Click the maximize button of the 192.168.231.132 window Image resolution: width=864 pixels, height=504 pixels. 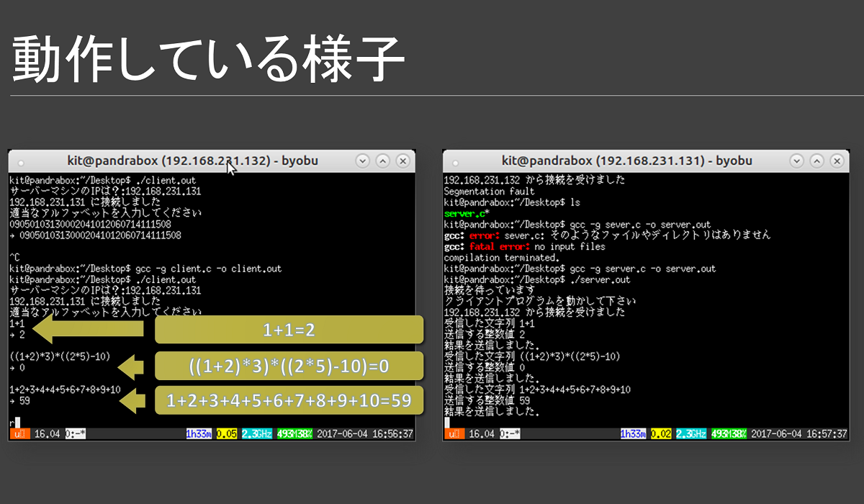click(x=383, y=161)
